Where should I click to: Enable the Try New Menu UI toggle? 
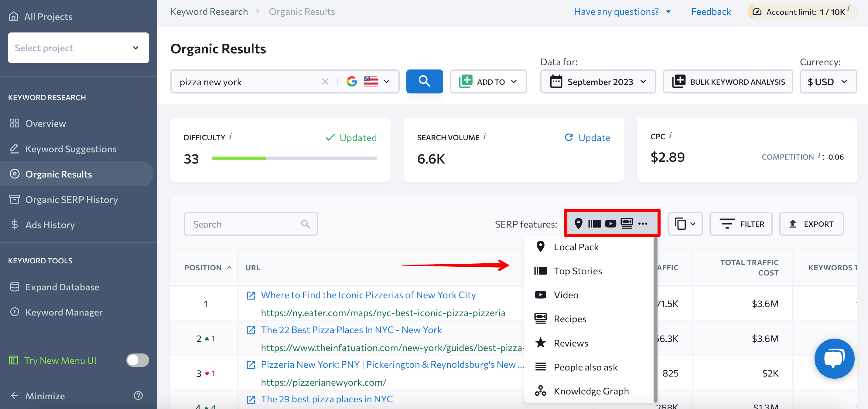coord(138,360)
